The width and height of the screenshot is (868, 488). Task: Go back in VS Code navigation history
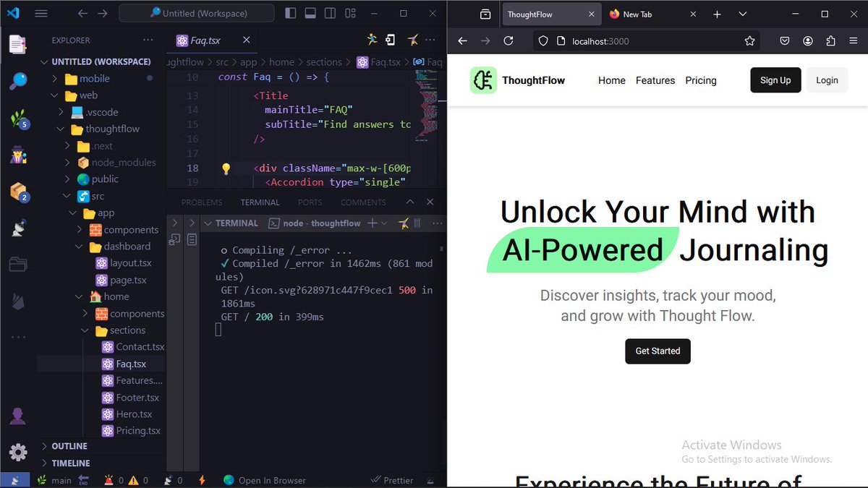82,14
